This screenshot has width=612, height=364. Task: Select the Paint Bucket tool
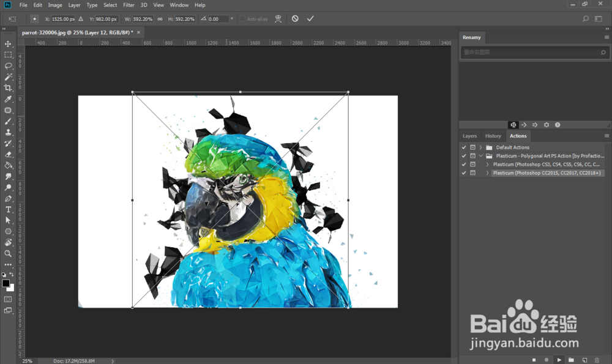pyautogui.click(x=8, y=165)
